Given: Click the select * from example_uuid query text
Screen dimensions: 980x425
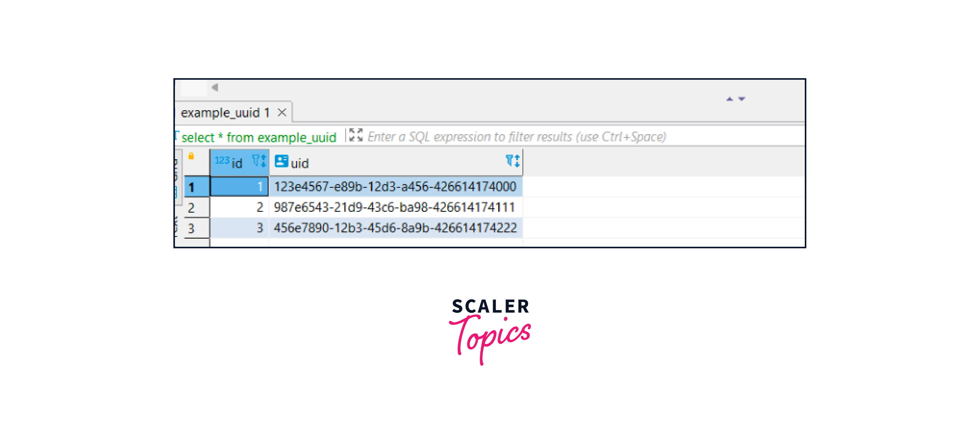Looking at the screenshot, I should coord(259,137).
